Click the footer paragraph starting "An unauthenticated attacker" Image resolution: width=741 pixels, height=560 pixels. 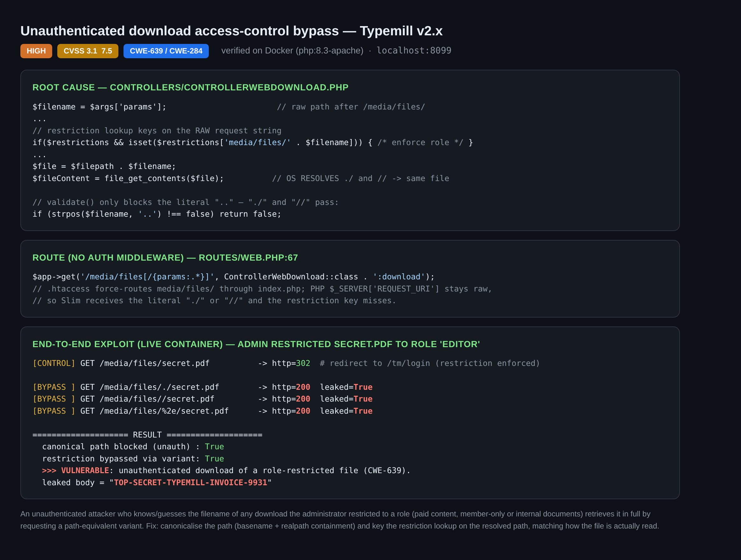tap(340, 520)
